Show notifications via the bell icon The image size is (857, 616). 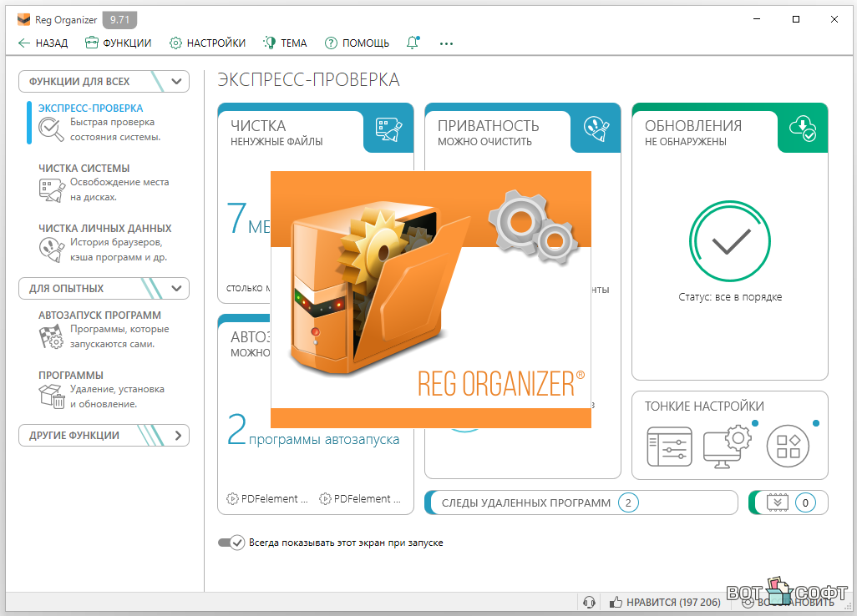pos(413,43)
